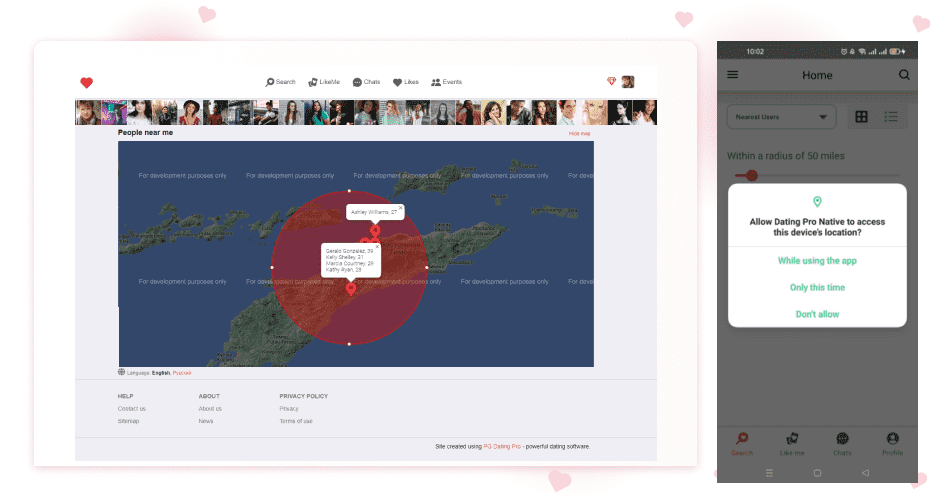Viewport: 940px width, 500px height.
Task: Switch site language to Русский
Action: [182, 373]
